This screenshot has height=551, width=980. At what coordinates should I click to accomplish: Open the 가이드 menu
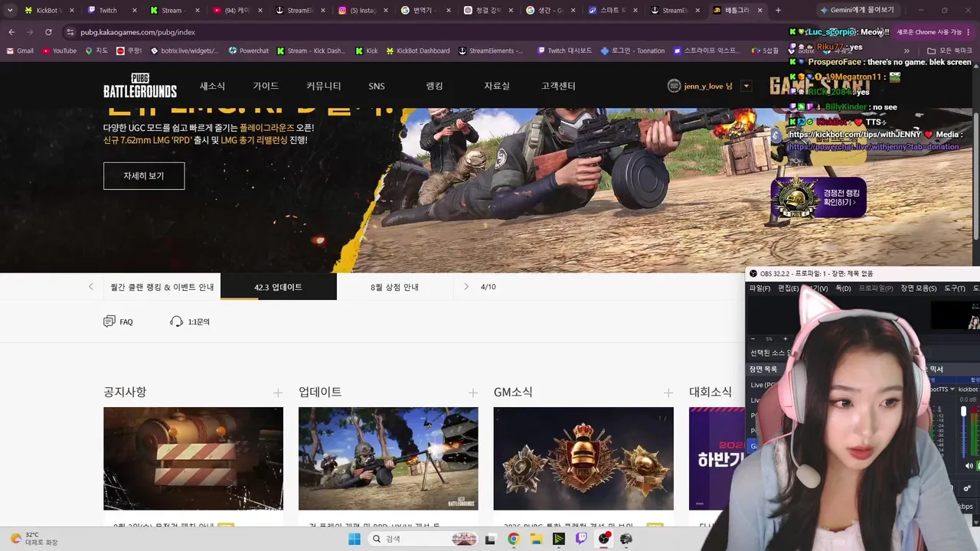coord(266,86)
